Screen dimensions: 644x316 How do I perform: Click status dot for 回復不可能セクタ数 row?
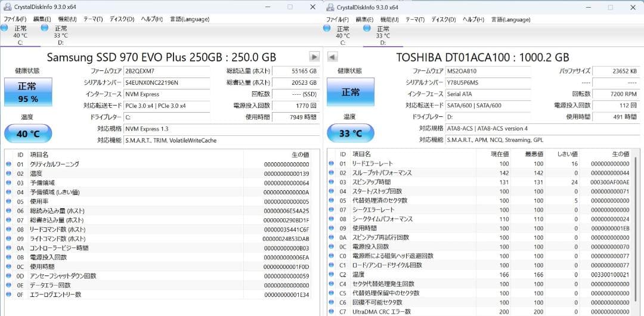[332, 302]
